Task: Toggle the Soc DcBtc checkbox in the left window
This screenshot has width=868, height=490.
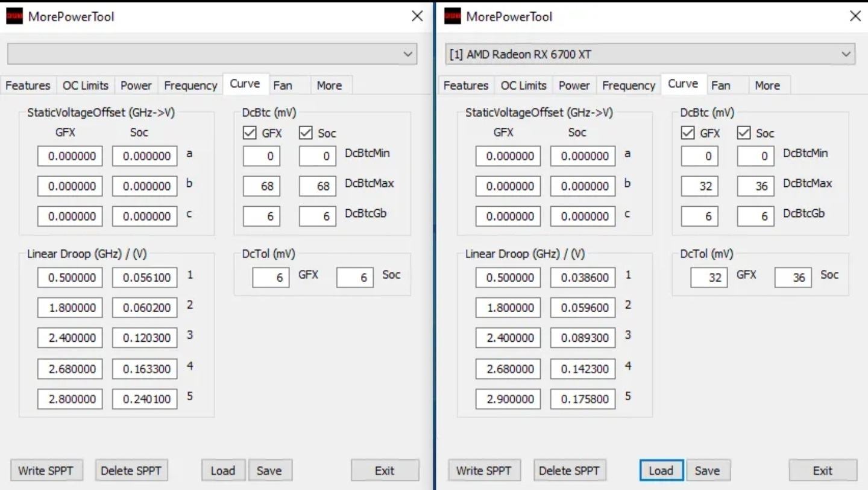Action: (306, 133)
